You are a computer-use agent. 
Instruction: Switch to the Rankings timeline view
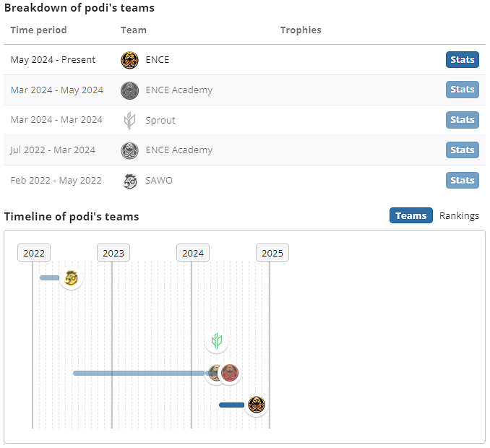[x=459, y=215]
